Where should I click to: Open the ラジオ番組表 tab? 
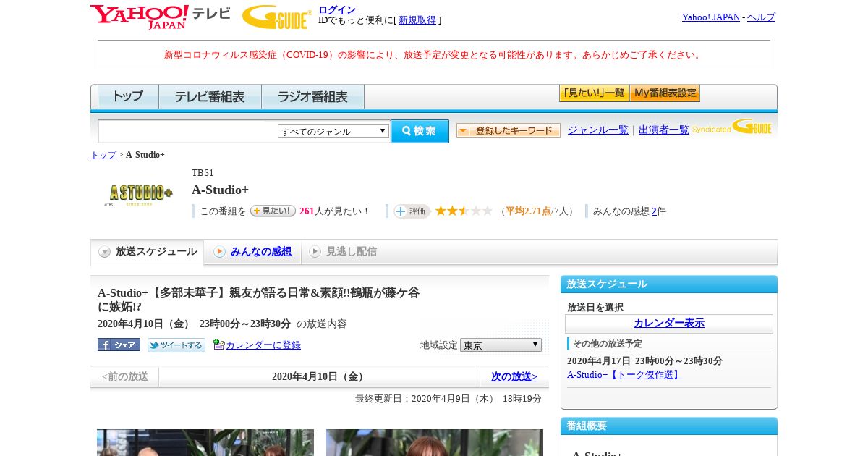pos(312,96)
